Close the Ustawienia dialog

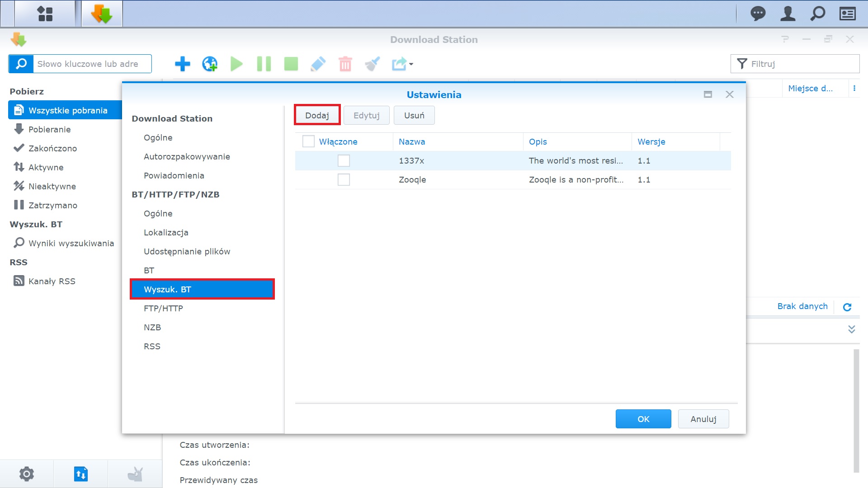(x=730, y=94)
